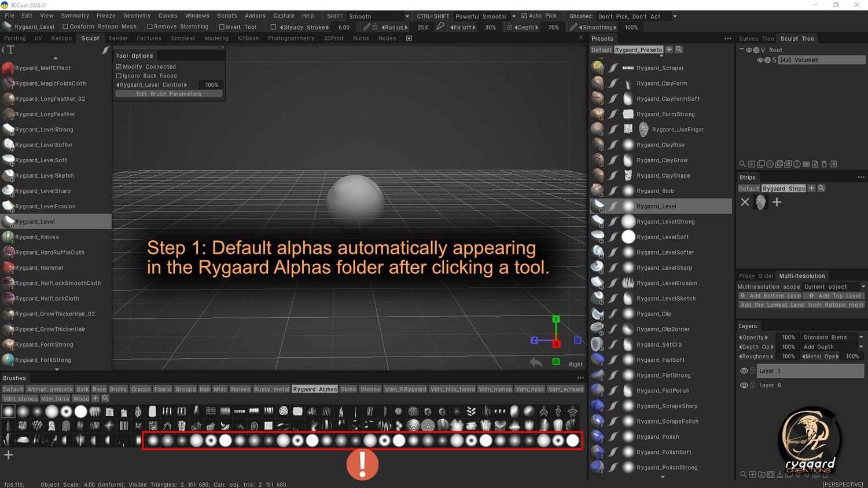Open CTRL+SHIFT Powerful Smoothing dropdown

point(513,16)
